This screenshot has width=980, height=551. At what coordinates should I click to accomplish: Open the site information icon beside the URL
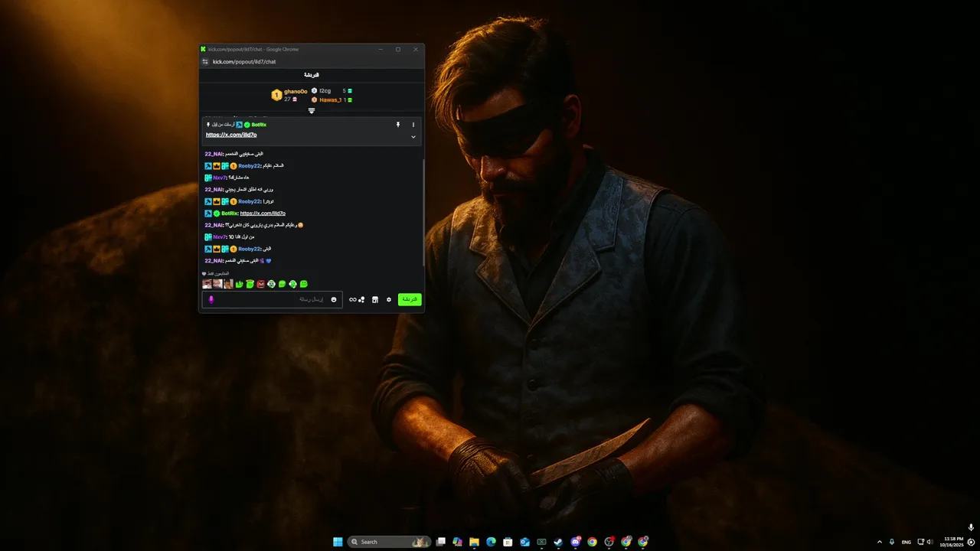[x=205, y=61]
